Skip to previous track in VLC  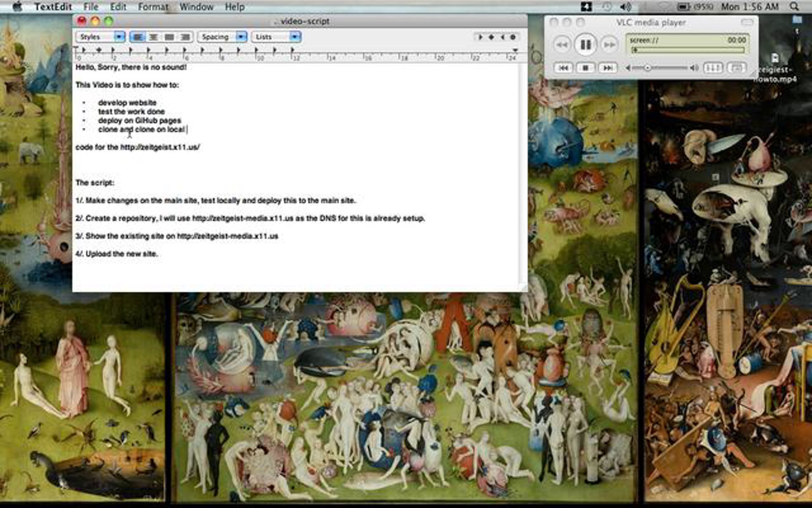(x=563, y=68)
